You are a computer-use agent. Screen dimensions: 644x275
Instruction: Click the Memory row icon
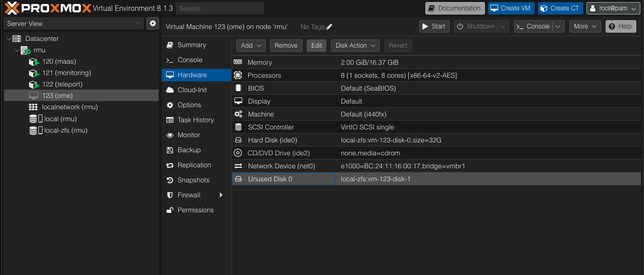tap(238, 62)
